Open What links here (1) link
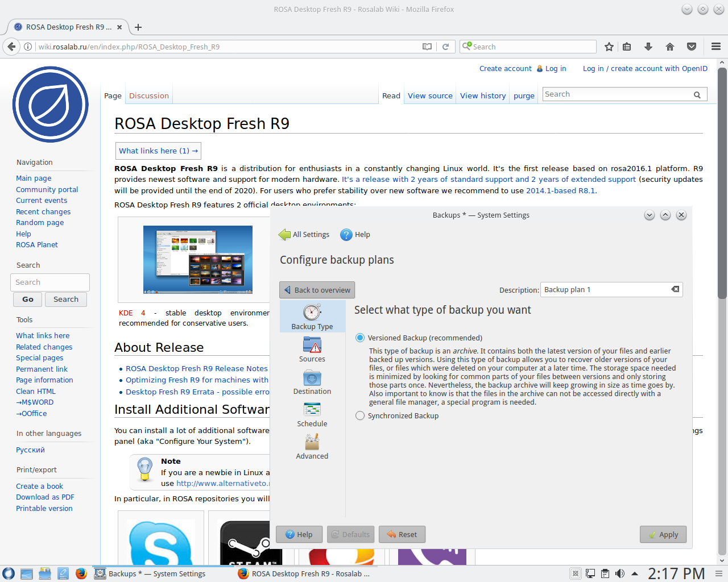 point(158,151)
